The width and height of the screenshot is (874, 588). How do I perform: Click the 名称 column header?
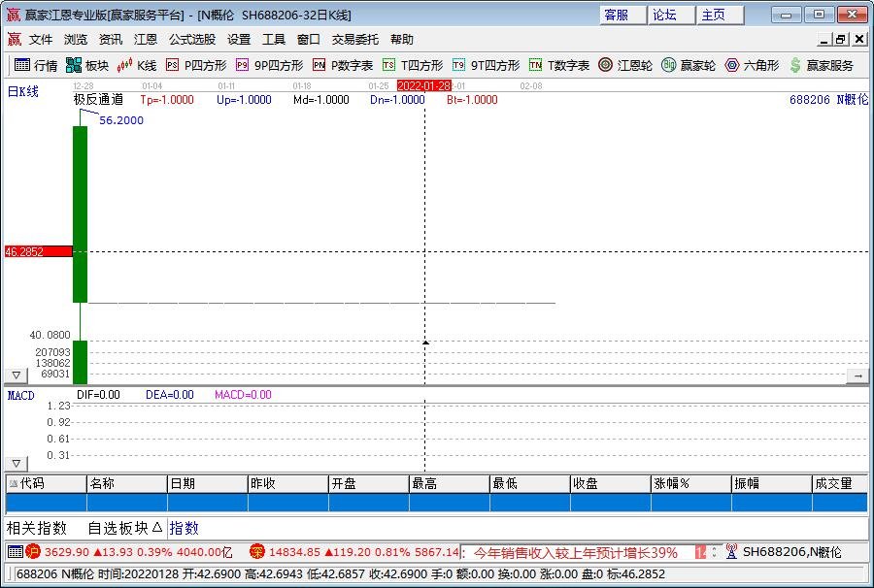point(127,484)
